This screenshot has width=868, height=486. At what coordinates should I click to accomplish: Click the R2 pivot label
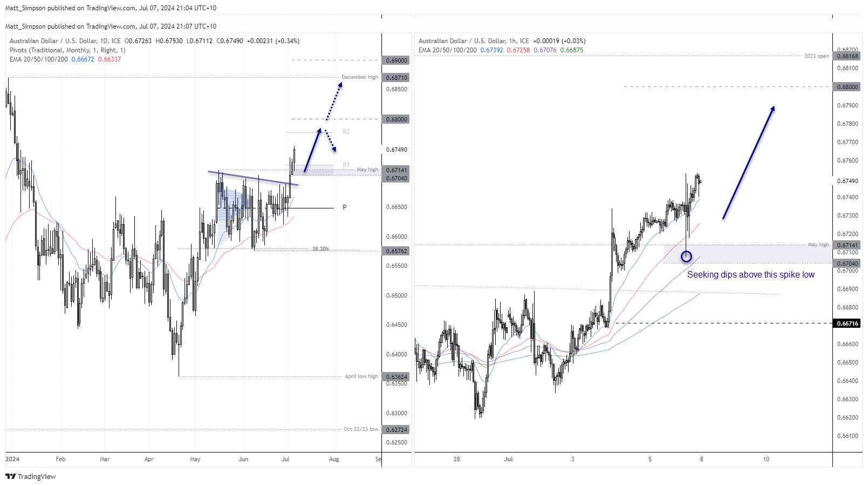point(346,132)
